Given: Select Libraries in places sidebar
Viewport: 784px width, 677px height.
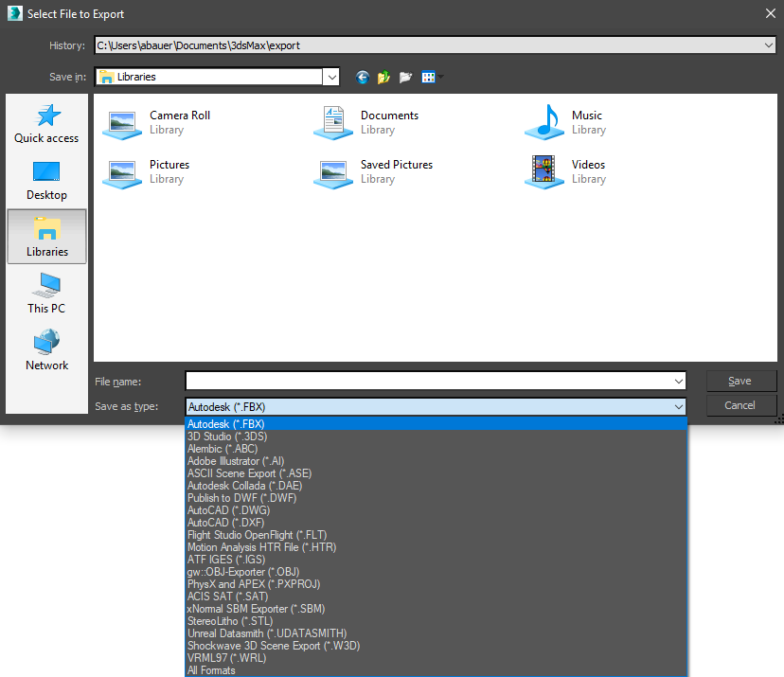Looking at the screenshot, I should (46, 237).
